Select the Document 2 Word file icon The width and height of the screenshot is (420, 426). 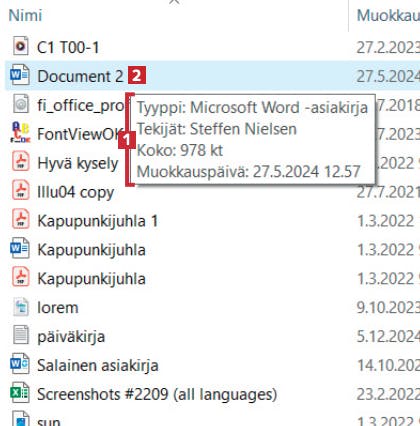[x=20, y=75]
